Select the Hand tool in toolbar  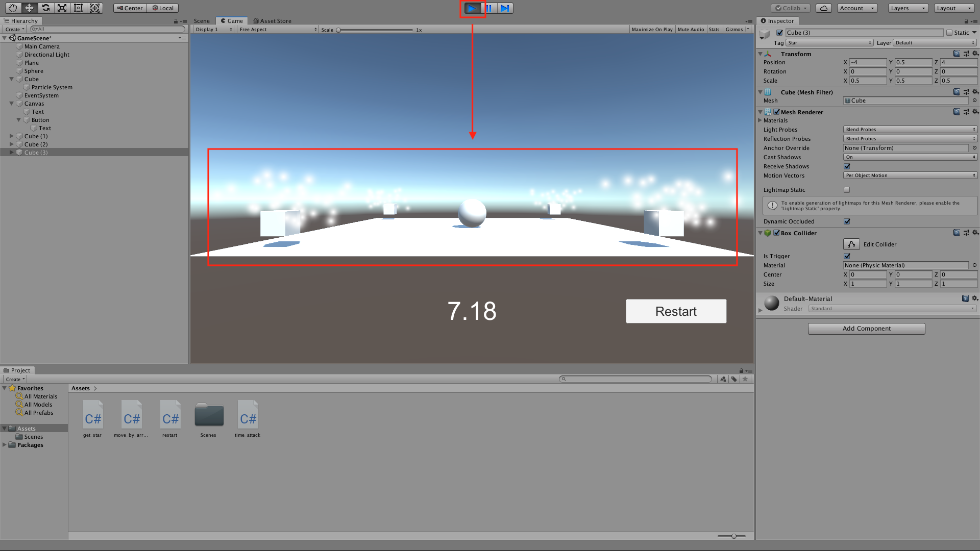[x=13, y=8]
